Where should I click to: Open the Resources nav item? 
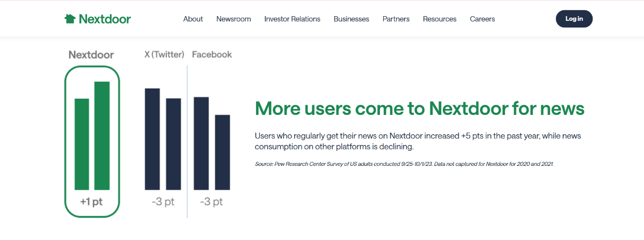[440, 19]
